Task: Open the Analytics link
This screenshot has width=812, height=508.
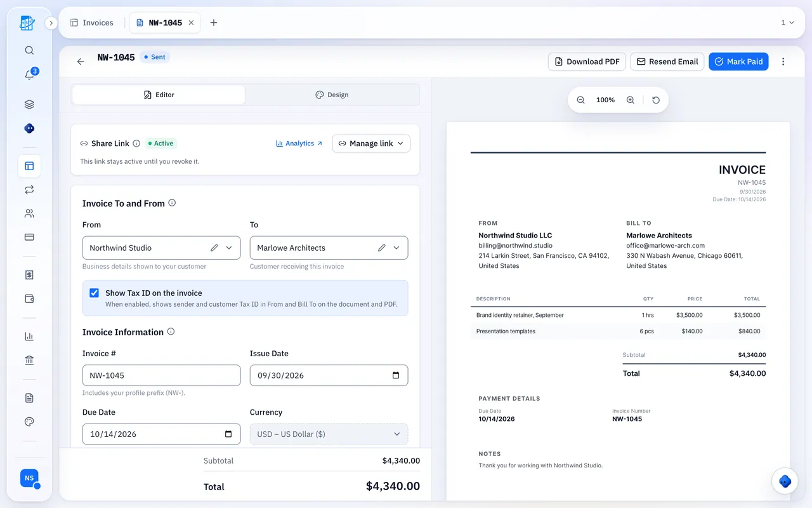Action: coord(299,144)
